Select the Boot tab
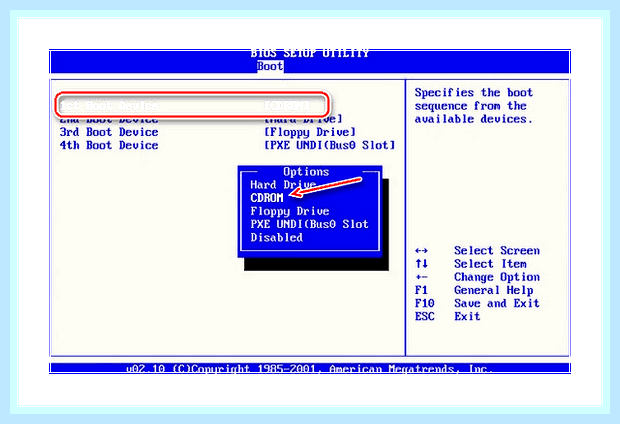Viewport: 620px width, 424px height. pyautogui.click(x=270, y=66)
